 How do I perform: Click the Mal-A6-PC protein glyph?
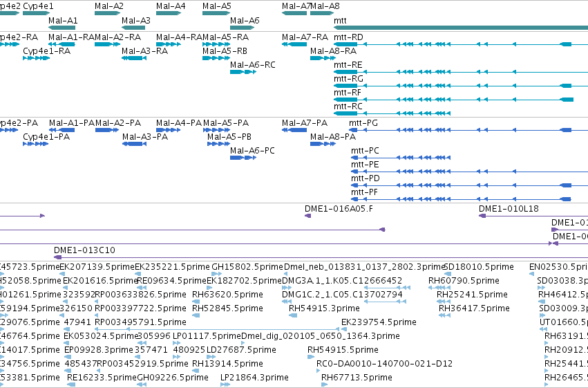click(243, 158)
